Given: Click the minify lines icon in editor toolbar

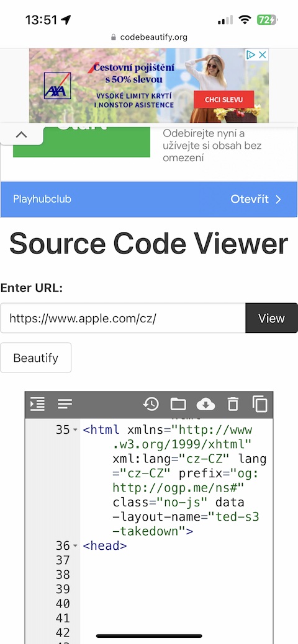Looking at the screenshot, I should click(65, 404).
